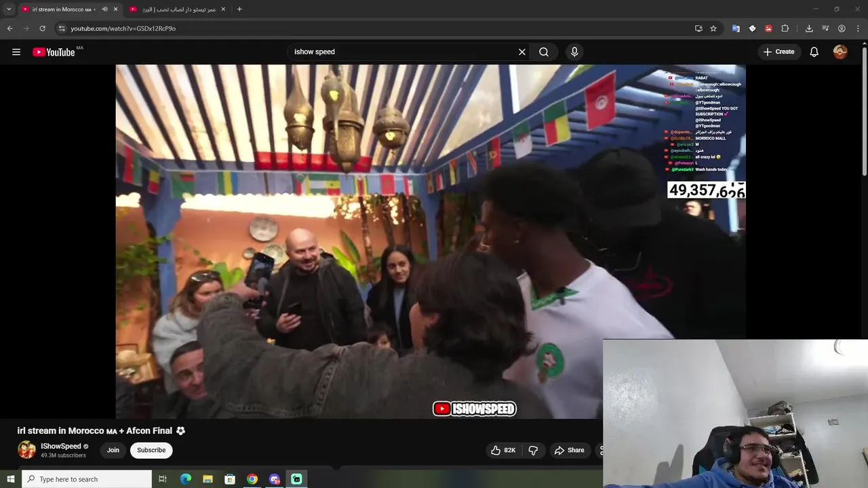Image resolution: width=868 pixels, height=488 pixels.
Task: Switch to the 'irl stream in Morocco' tab
Action: click(64, 9)
